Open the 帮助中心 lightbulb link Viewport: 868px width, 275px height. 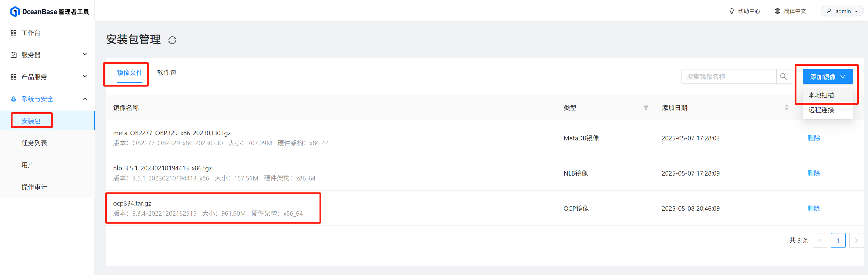click(745, 11)
